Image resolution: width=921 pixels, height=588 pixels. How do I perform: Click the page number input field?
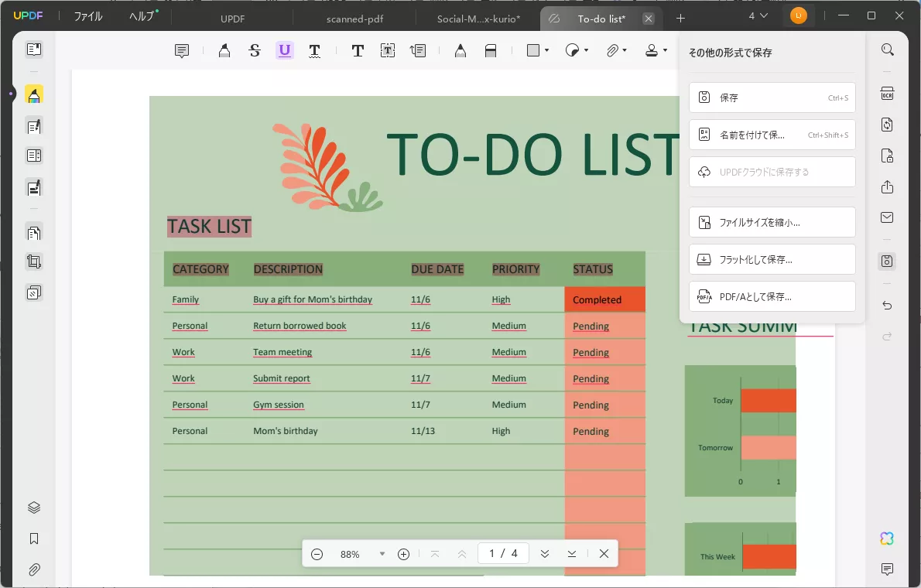pos(502,554)
